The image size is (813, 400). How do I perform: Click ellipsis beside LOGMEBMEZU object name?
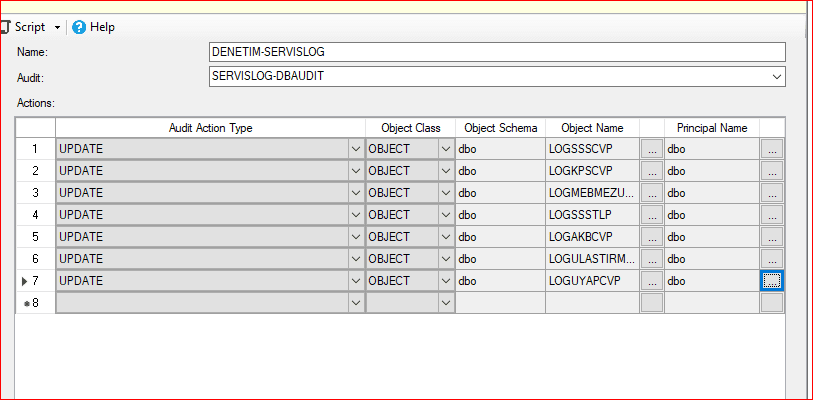click(x=652, y=193)
